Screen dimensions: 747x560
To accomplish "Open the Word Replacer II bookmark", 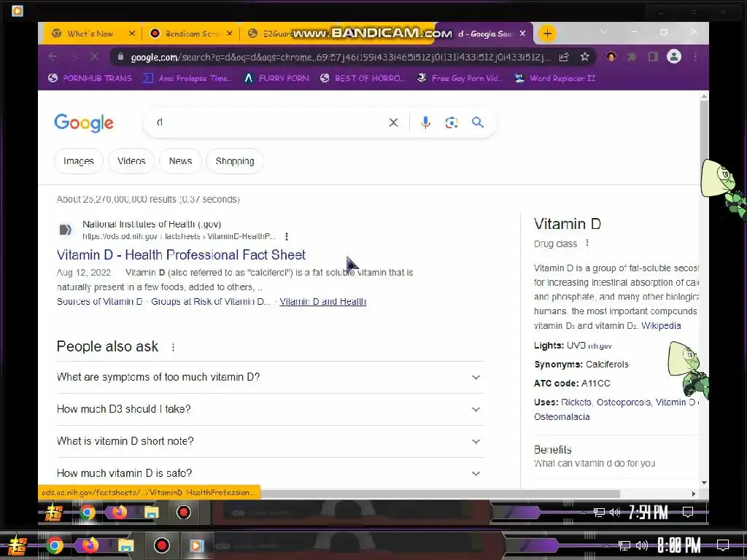I will (555, 78).
